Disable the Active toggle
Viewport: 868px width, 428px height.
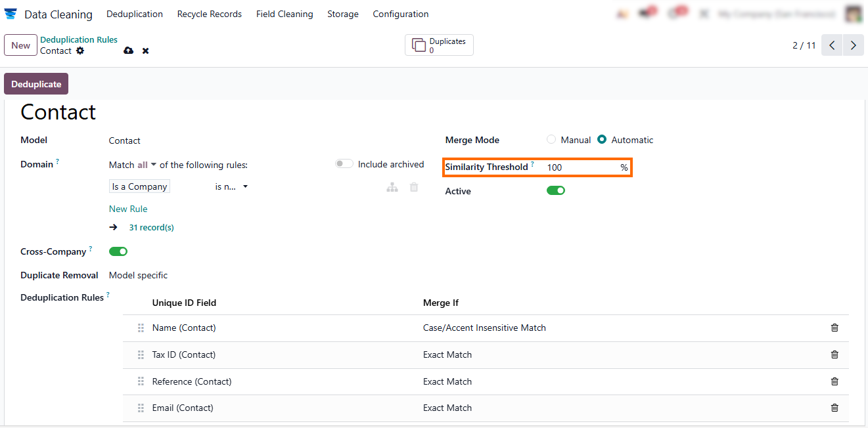click(x=556, y=191)
